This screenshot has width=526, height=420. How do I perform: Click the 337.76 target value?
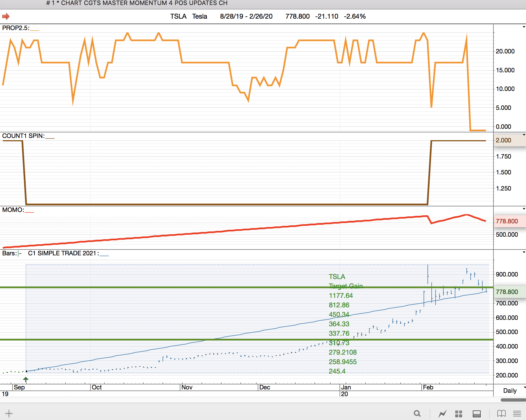[x=339, y=333]
